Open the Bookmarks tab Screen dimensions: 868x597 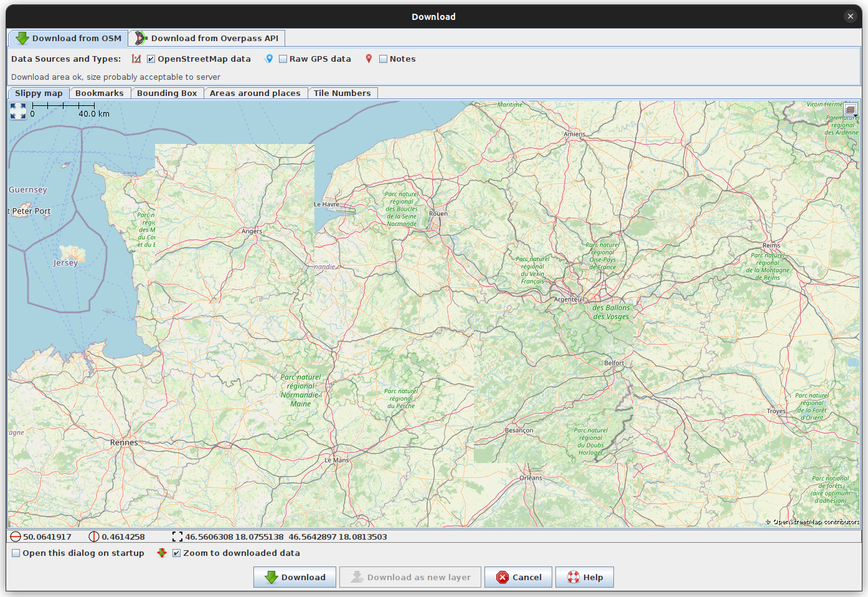point(99,93)
